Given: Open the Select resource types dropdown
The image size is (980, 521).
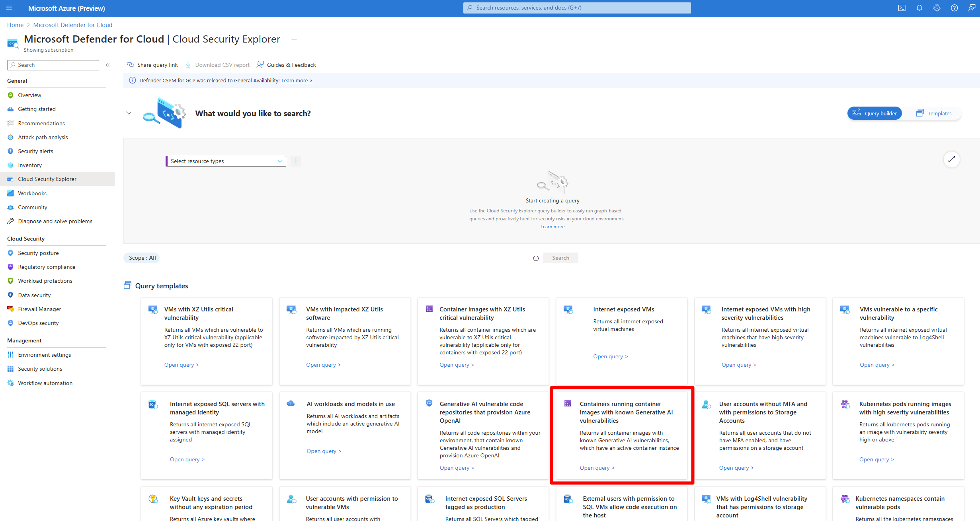Looking at the screenshot, I should 226,161.
